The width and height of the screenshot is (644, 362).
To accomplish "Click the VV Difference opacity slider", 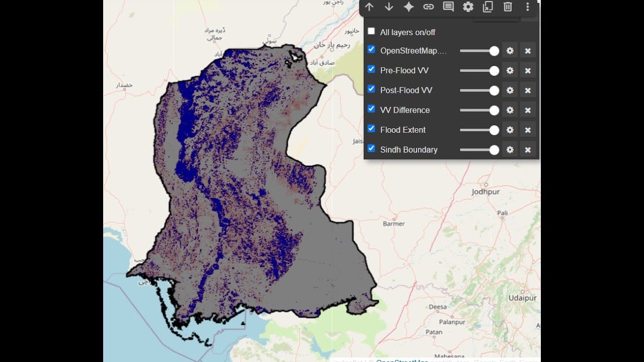I will pyautogui.click(x=479, y=110).
